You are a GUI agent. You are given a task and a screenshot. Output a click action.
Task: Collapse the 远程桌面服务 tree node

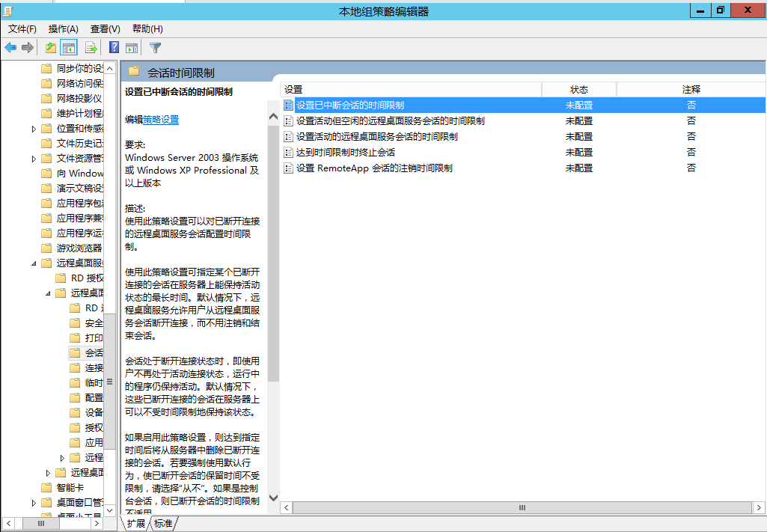(x=34, y=263)
